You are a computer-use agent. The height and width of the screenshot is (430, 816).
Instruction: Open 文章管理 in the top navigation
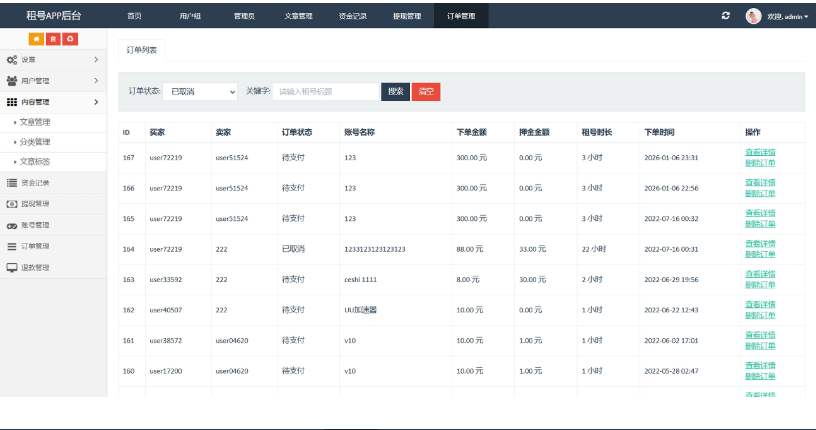tap(298, 16)
